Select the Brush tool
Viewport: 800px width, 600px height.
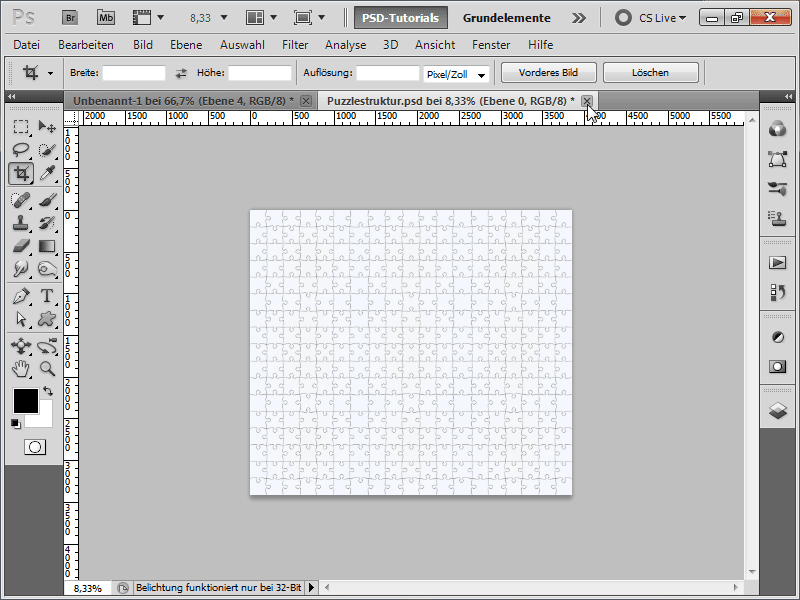point(47,200)
